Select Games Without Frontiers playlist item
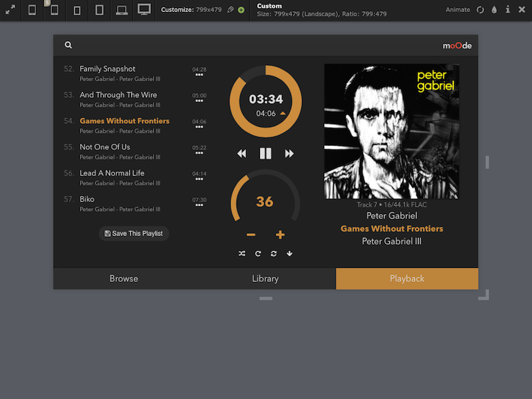Screen dimensions: 532x399 [x=124, y=121]
